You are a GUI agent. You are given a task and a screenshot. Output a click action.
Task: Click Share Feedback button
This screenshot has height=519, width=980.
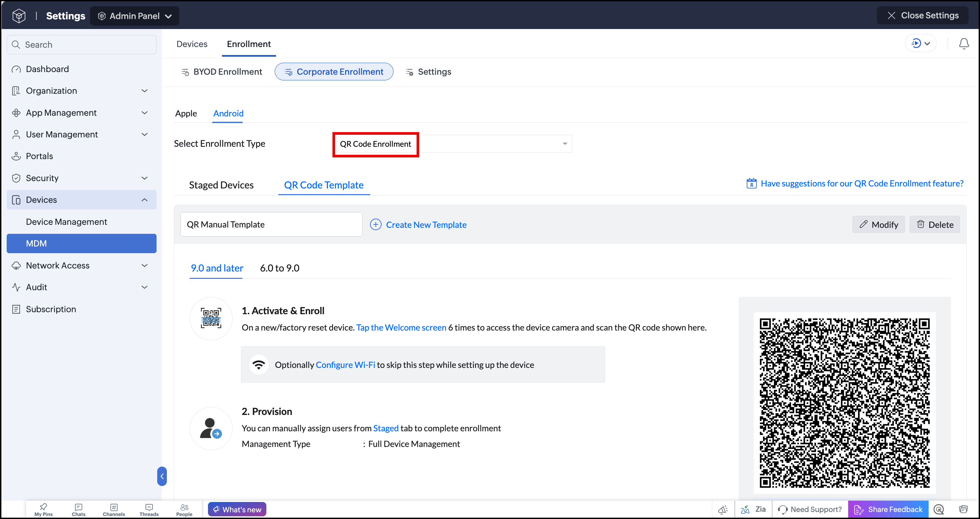pyautogui.click(x=888, y=510)
